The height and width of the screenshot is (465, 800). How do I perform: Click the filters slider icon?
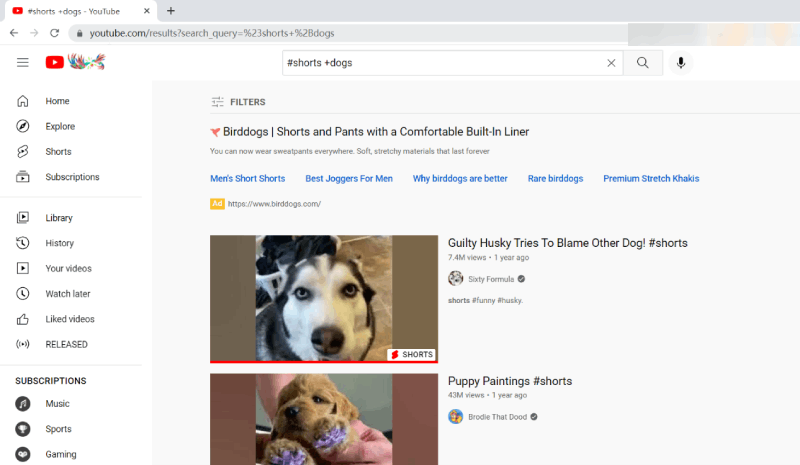point(217,102)
